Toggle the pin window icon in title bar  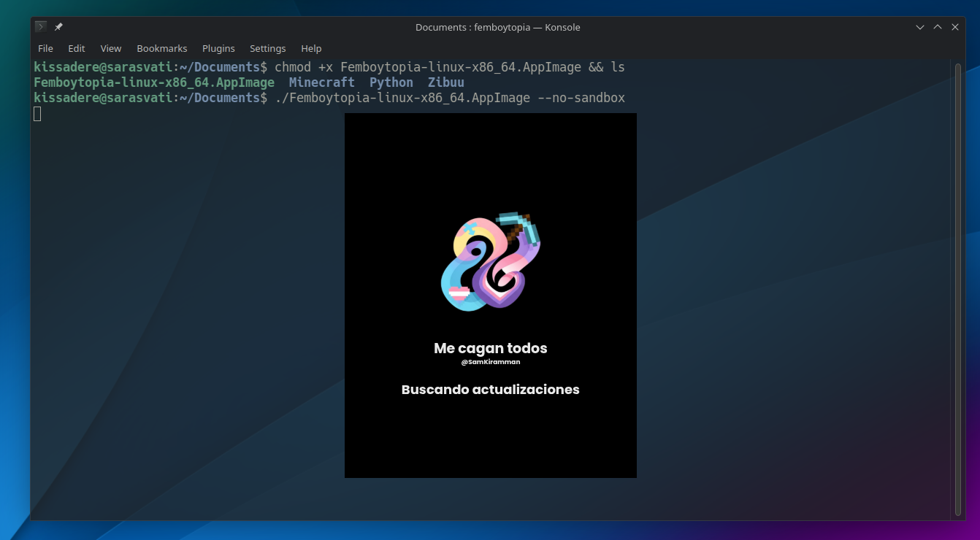coord(58,27)
